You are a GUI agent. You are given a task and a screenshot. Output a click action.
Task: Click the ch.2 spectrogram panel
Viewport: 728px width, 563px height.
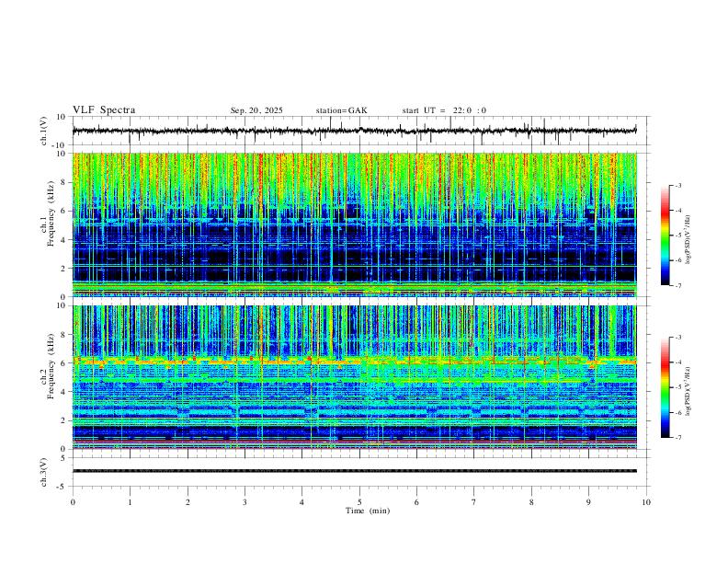pos(354,377)
